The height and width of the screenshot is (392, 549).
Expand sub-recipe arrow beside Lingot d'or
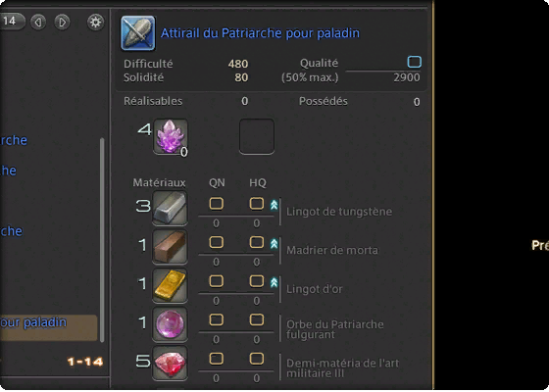click(x=274, y=282)
